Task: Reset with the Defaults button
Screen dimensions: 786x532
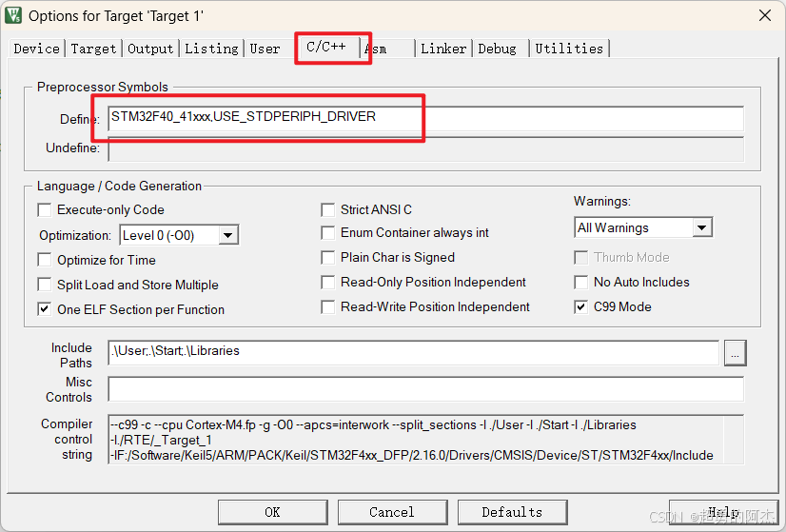Action: (x=512, y=512)
